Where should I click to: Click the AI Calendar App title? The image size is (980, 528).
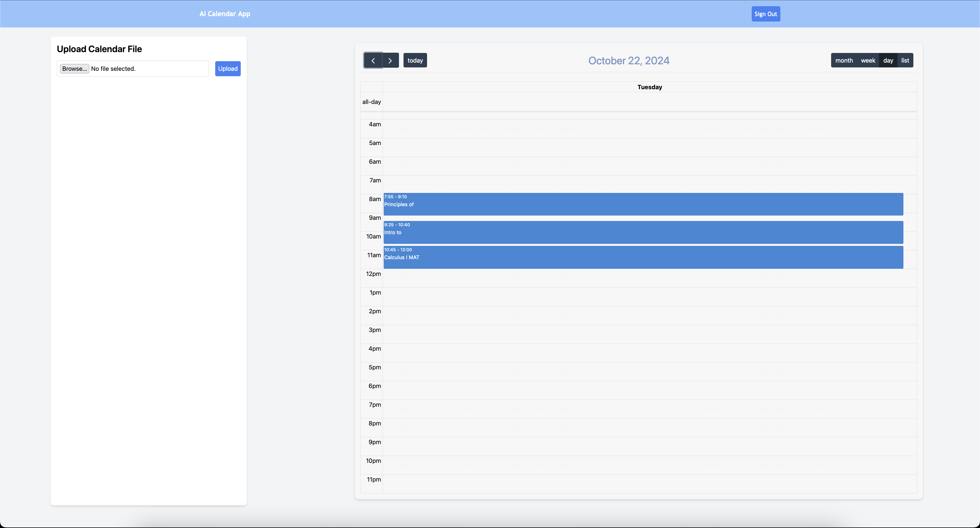pos(225,14)
